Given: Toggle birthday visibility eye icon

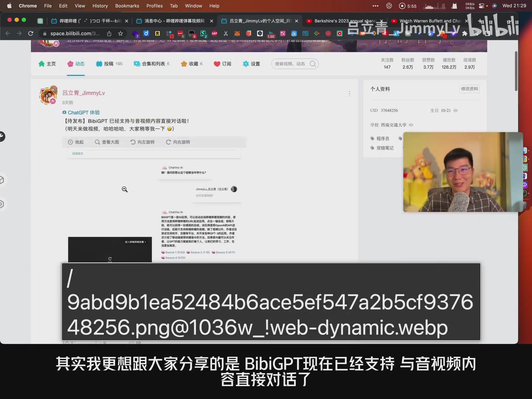Looking at the screenshot, I should pos(456,110).
